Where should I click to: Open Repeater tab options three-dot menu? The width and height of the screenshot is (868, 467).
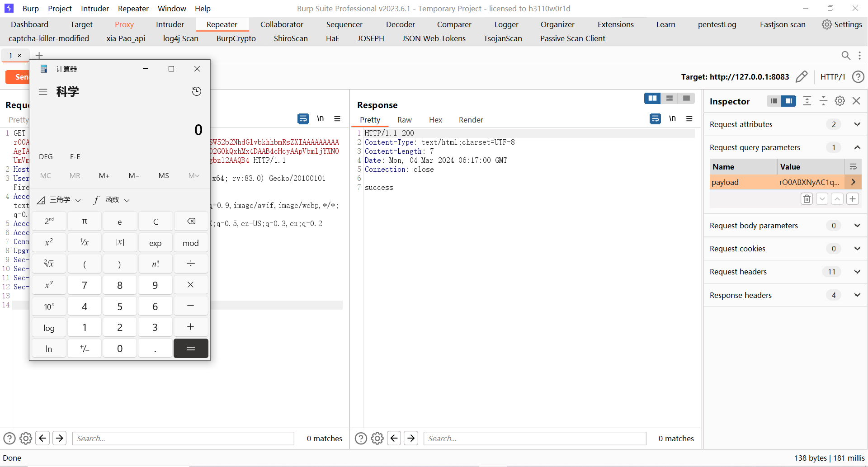click(859, 56)
